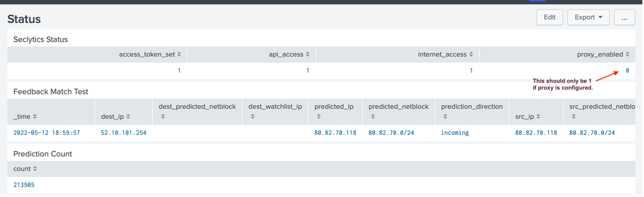Open the more options ellipsis menu

[624, 17]
